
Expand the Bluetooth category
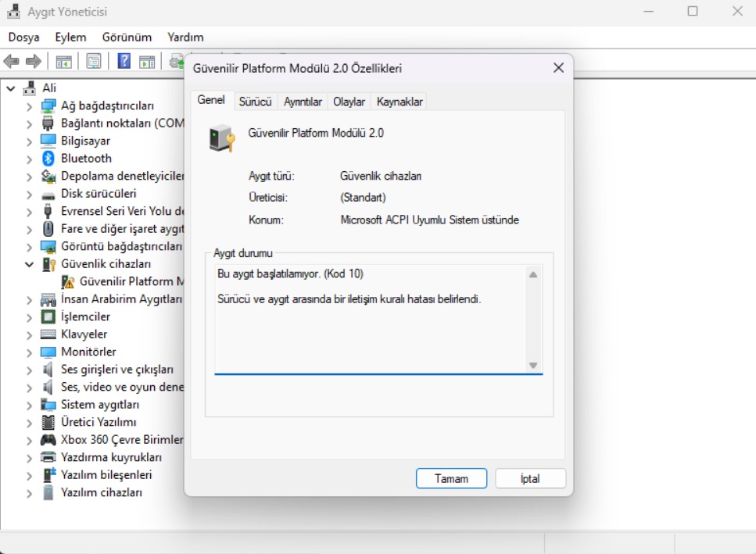click(29, 159)
